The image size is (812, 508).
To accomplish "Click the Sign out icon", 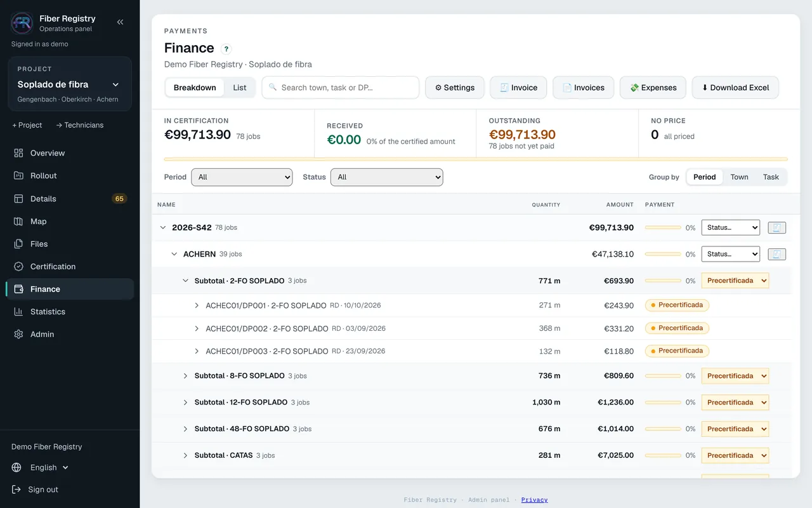I will coord(16,490).
